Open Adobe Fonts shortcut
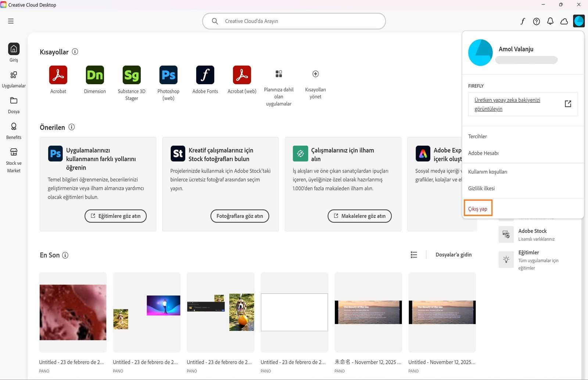The image size is (588, 380). tap(205, 75)
